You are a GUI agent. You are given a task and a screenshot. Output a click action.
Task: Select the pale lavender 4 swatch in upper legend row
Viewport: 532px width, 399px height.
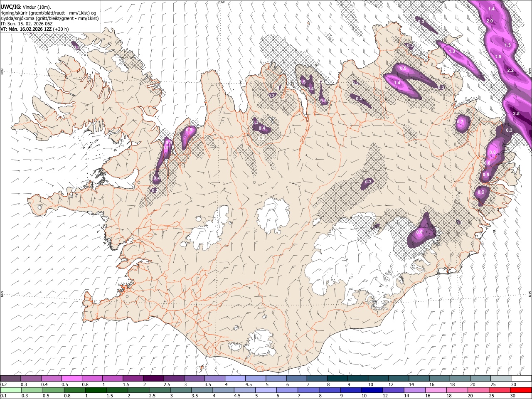point(235,379)
